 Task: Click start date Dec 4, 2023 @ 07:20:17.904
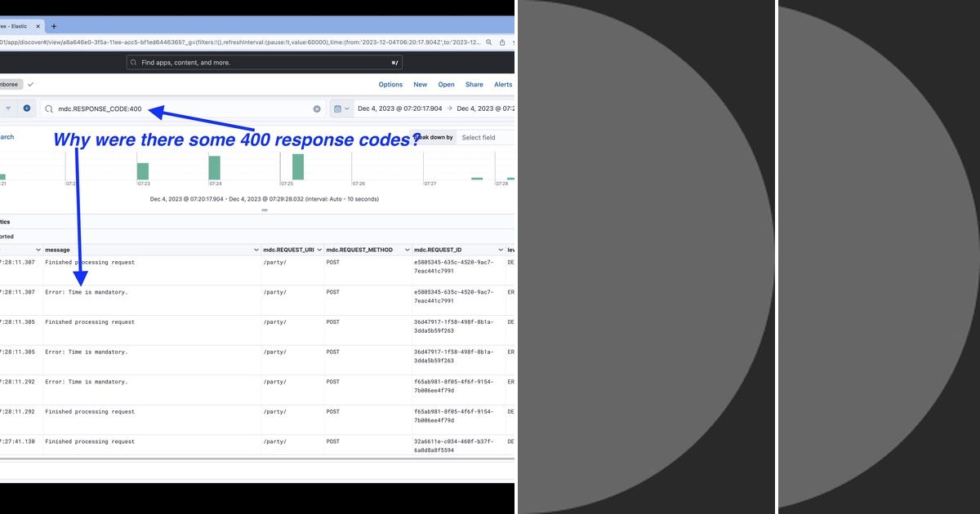400,109
